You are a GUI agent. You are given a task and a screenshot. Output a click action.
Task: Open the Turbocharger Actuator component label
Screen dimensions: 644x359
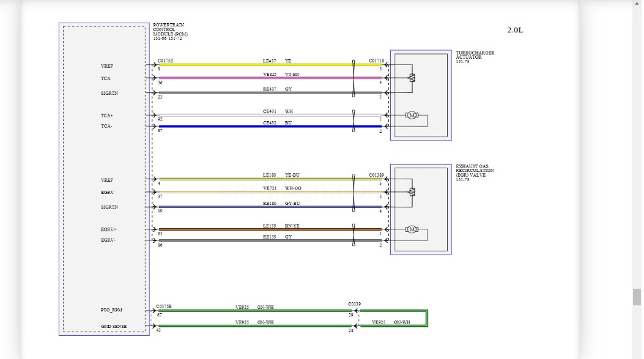click(475, 57)
